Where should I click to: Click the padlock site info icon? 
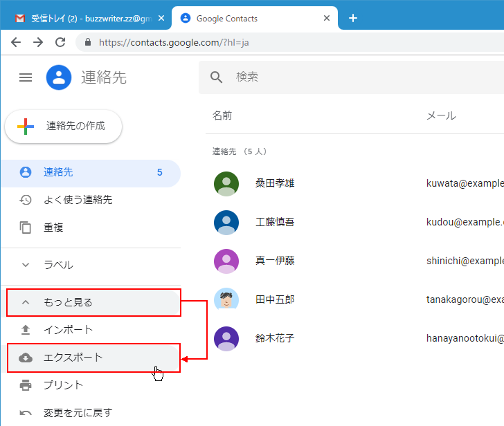[88, 42]
